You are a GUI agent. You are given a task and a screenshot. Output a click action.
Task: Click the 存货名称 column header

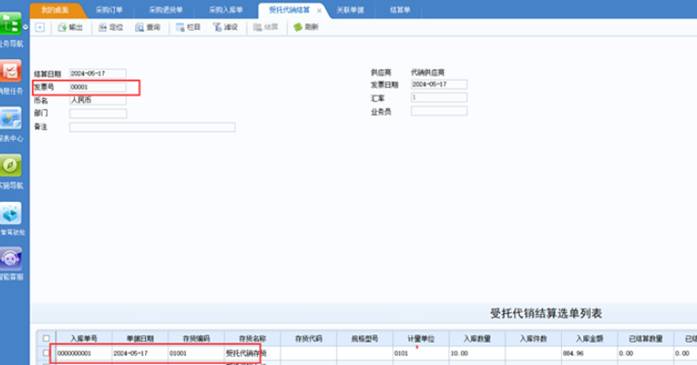pyautogui.click(x=252, y=339)
